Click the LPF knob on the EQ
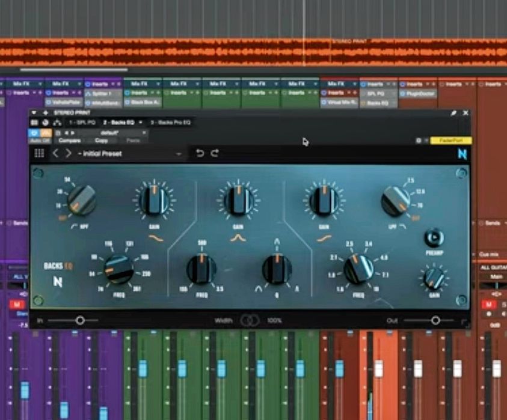 pyautogui.click(x=396, y=201)
